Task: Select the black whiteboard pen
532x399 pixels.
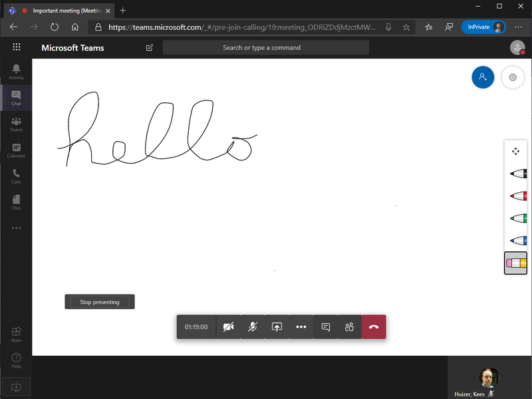Action: [518, 174]
